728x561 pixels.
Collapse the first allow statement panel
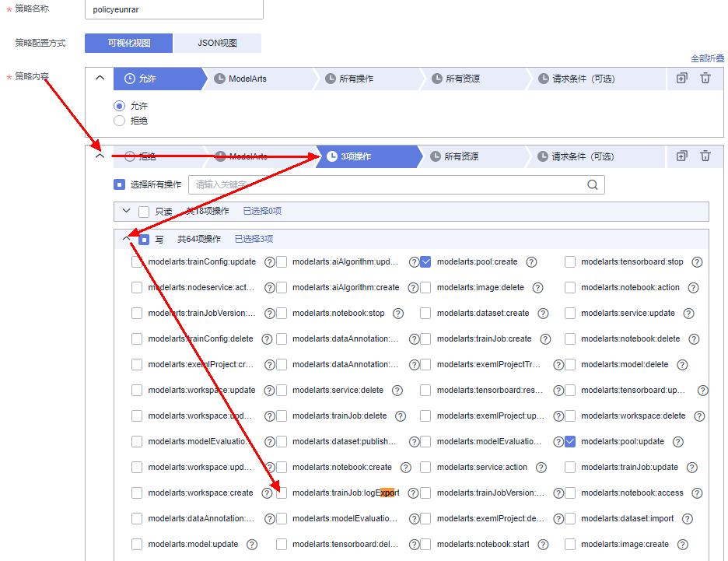click(100, 78)
